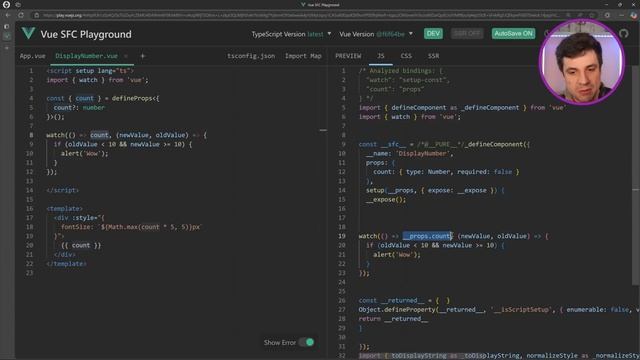The width and height of the screenshot is (640, 360).
Task: Toggle the Show Error switch
Action: pyautogui.click(x=306, y=342)
